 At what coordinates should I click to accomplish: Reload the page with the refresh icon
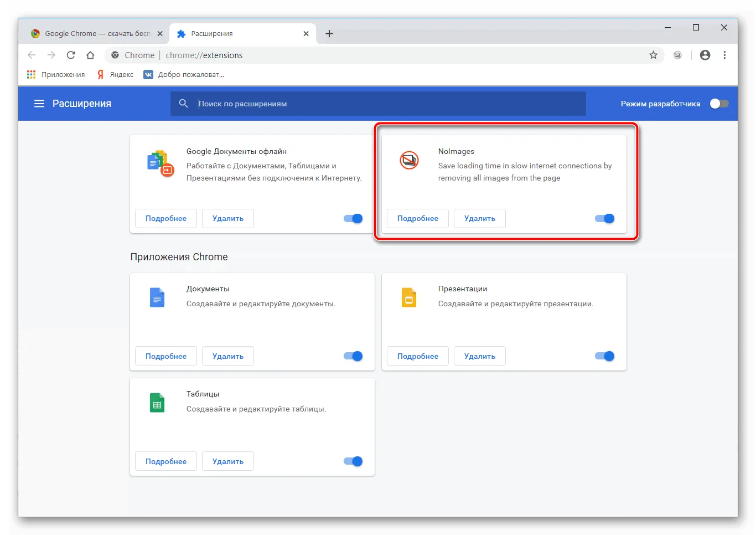(71, 55)
